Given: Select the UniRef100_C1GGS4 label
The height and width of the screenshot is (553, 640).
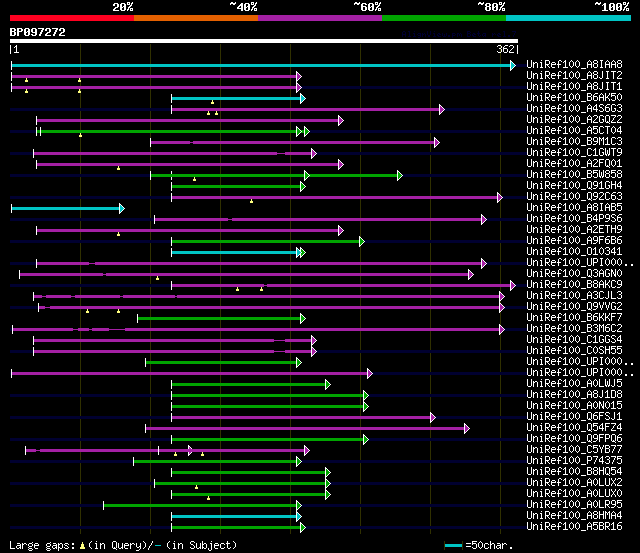Looking at the screenshot, I should 574,340.
